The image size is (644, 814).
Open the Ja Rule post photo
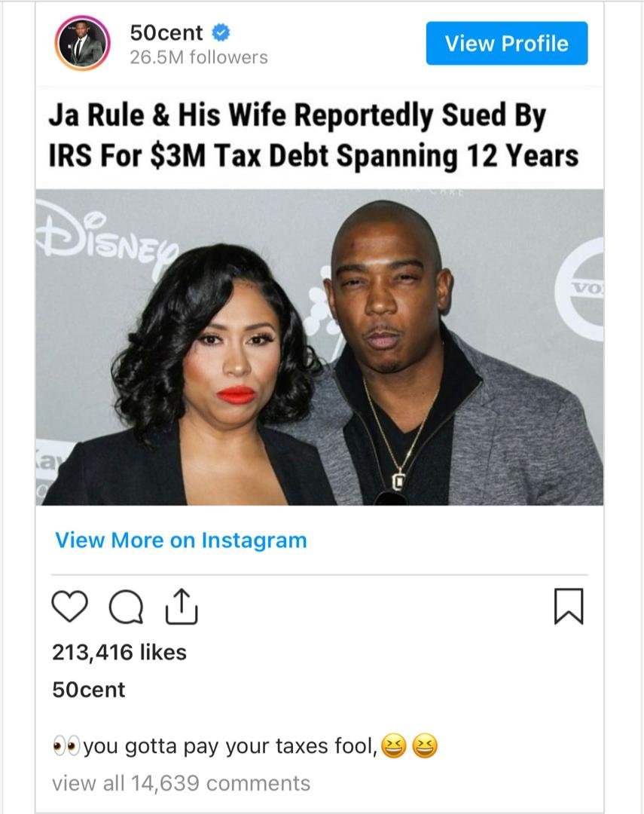pyautogui.click(x=319, y=347)
